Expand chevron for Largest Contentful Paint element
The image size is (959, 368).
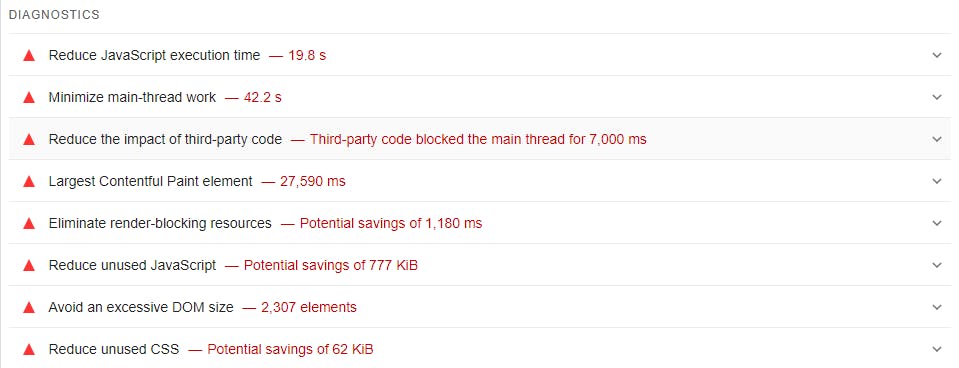point(936,182)
